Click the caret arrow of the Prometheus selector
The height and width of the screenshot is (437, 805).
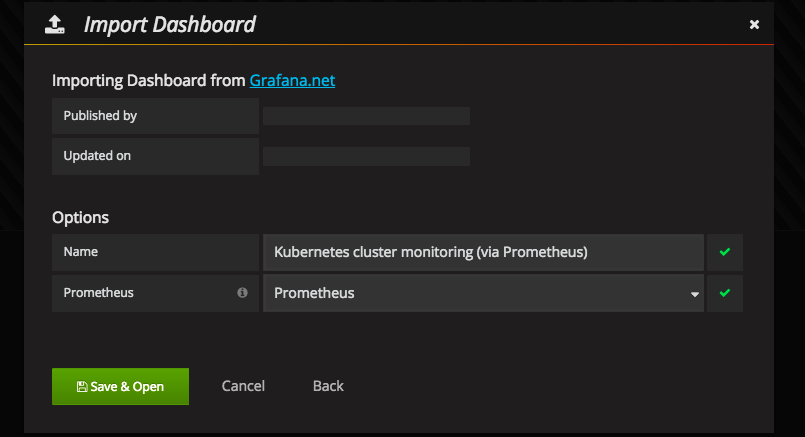pyautogui.click(x=694, y=294)
